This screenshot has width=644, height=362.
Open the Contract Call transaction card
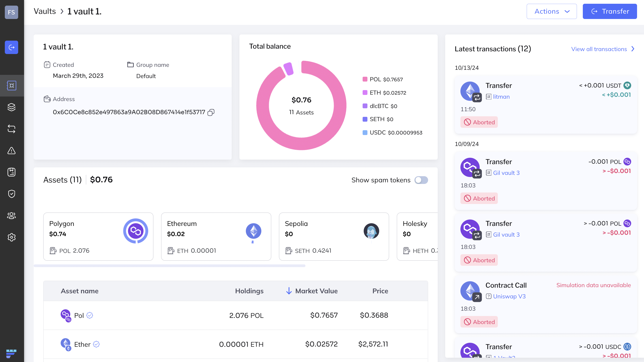(x=546, y=304)
